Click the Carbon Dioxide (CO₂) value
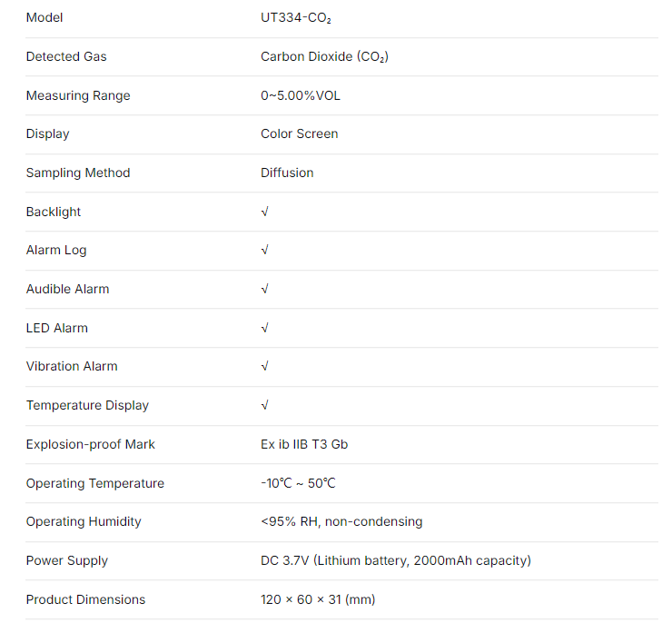The image size is (672, 623). coord(324,56)
